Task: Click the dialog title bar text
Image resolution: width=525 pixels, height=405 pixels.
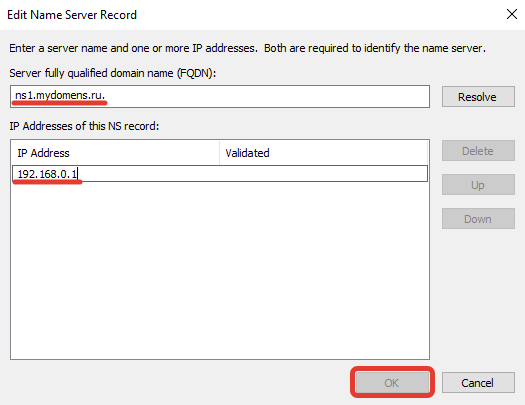Action: tap(72, 15)
